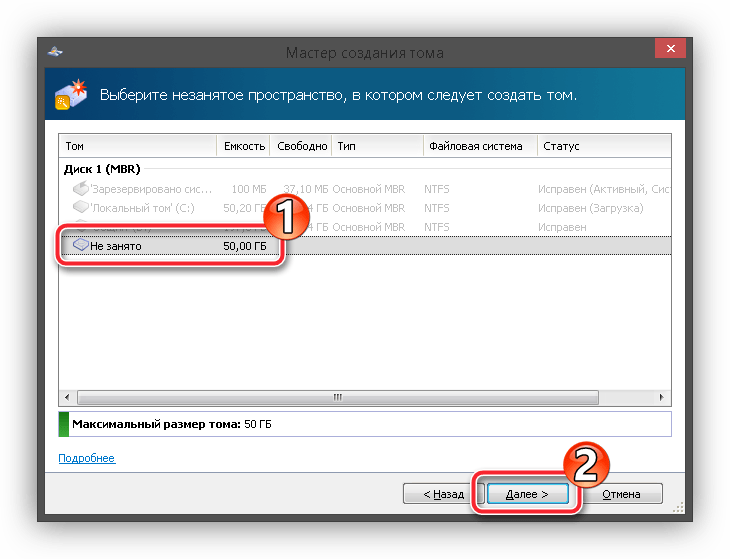
Task: Click the Исправен (Загрузка) status cell
Action: [590, 208]
